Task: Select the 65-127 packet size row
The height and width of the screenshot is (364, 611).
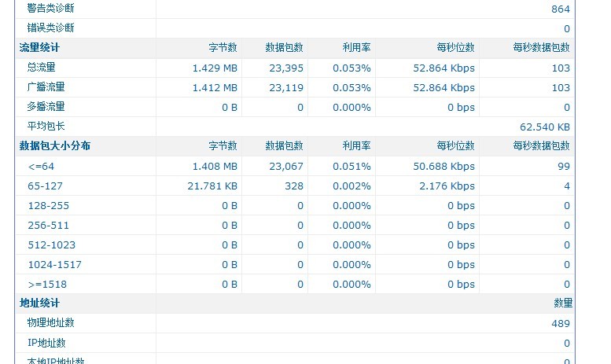Action: coord(45,186)
